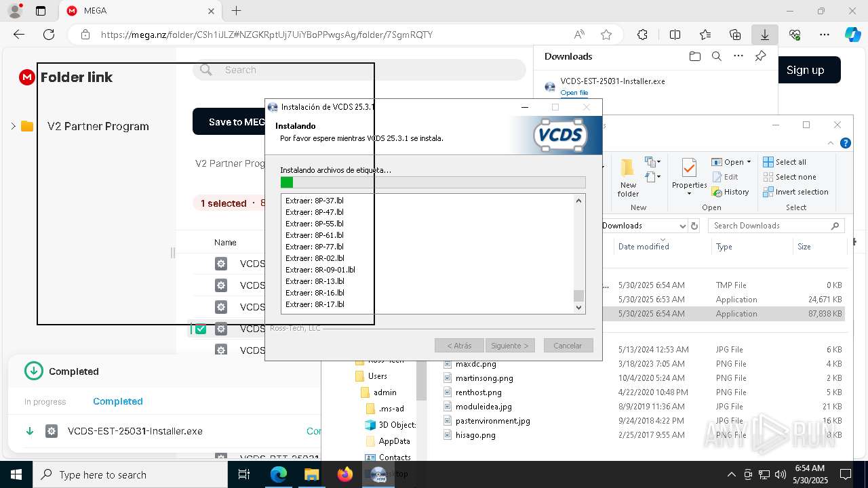The width and height of the screenshot is (868, 488).
Task: Switch to In progress transfers tab
Action: click(45, 402)
